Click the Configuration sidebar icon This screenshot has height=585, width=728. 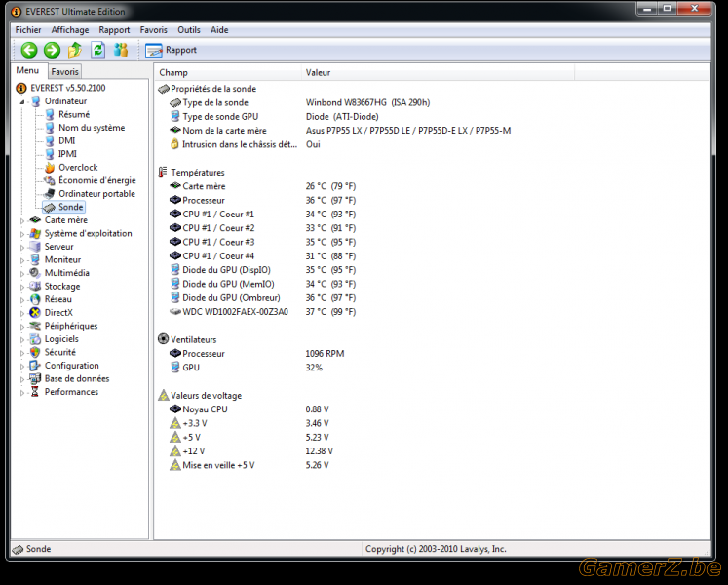coord(35,366)
